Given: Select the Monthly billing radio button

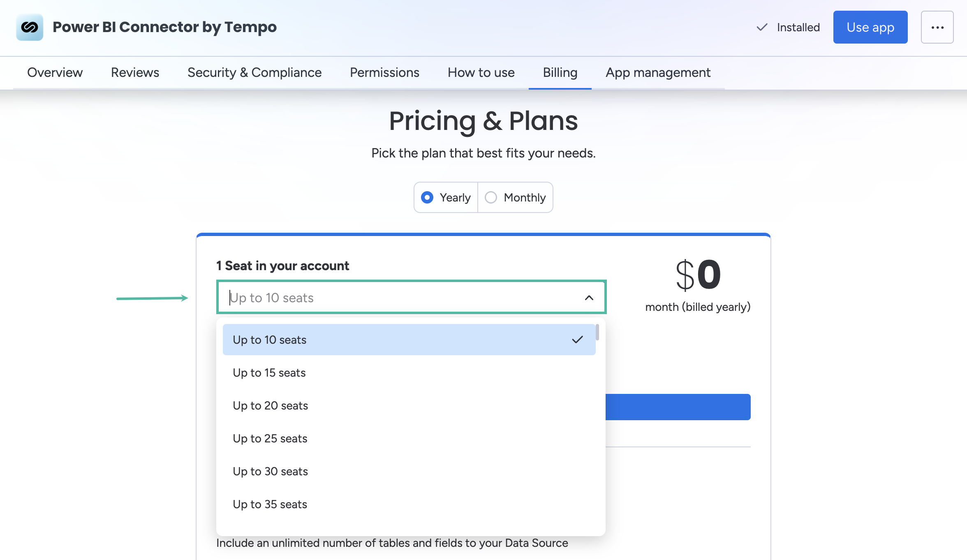Looking at the screenshot, I should click(x=491, y=197).
